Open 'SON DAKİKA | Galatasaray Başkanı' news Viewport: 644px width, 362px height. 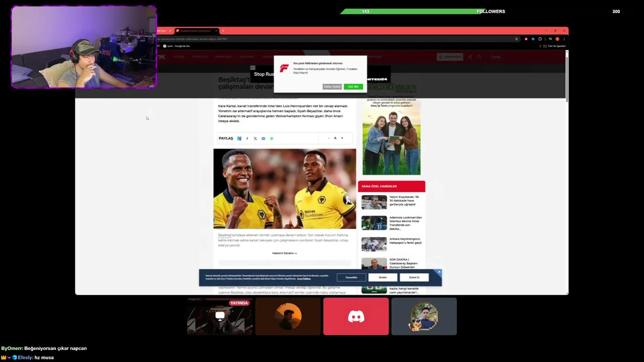pyautogui.click(x=404, y=263)
